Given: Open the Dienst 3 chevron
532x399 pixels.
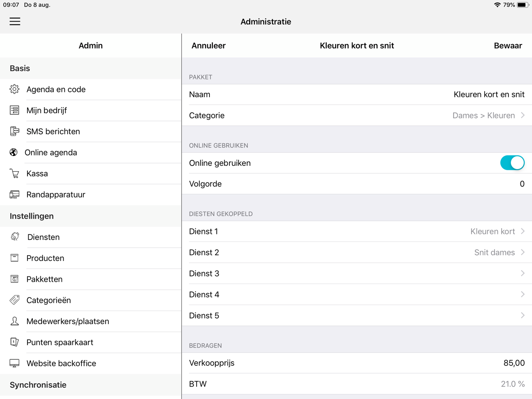Looking at the screenshot, I should tap(523, 273).
